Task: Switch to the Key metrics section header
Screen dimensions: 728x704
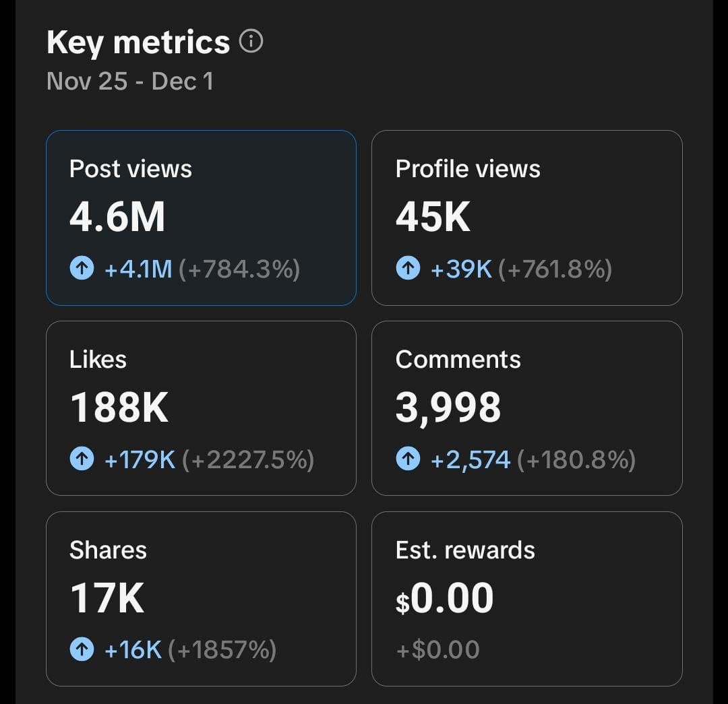Action: point(138,42)
